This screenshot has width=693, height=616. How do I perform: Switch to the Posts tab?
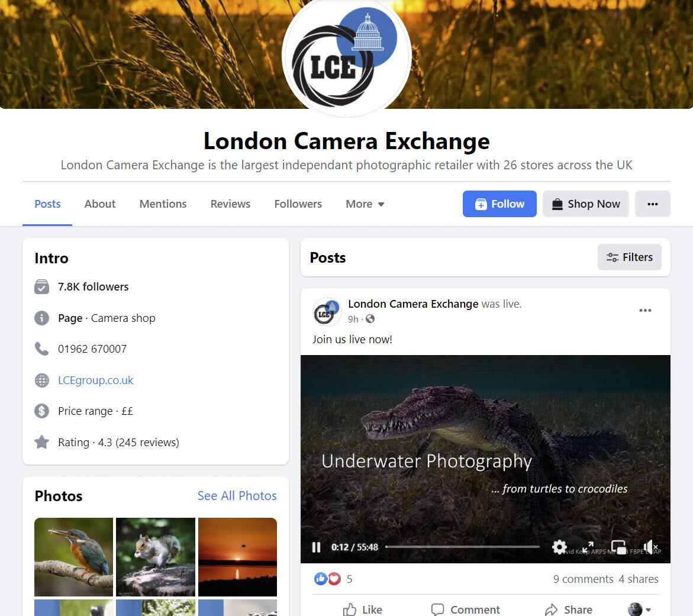coord(47,204)
